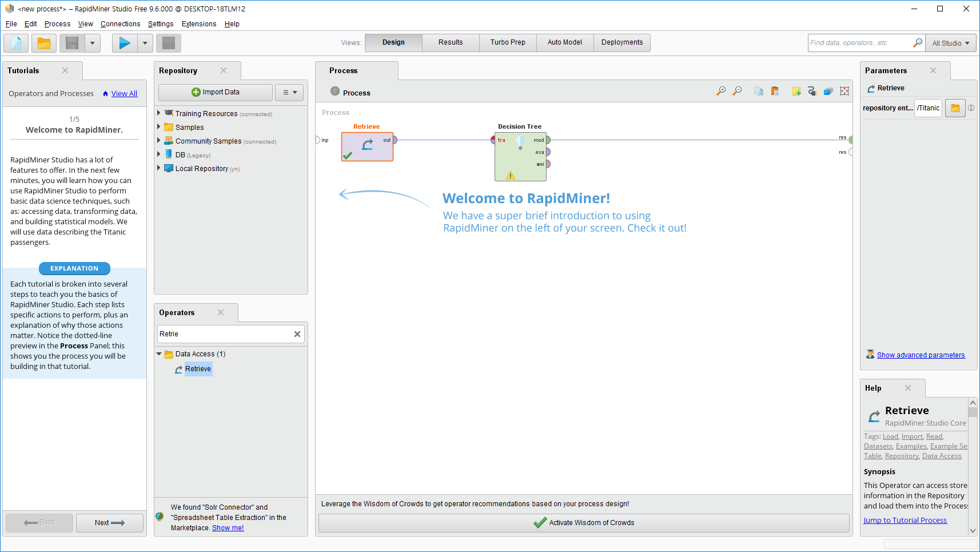The image size is (980, 552).
Task: Activate Wisdom of Crowds
Action: (584, 523)
